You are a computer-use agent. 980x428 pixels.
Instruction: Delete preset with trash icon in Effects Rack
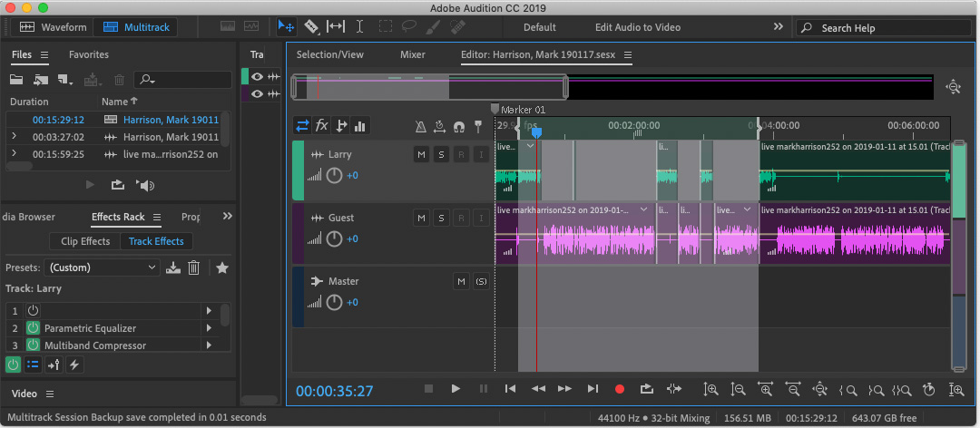coord(194,268)
